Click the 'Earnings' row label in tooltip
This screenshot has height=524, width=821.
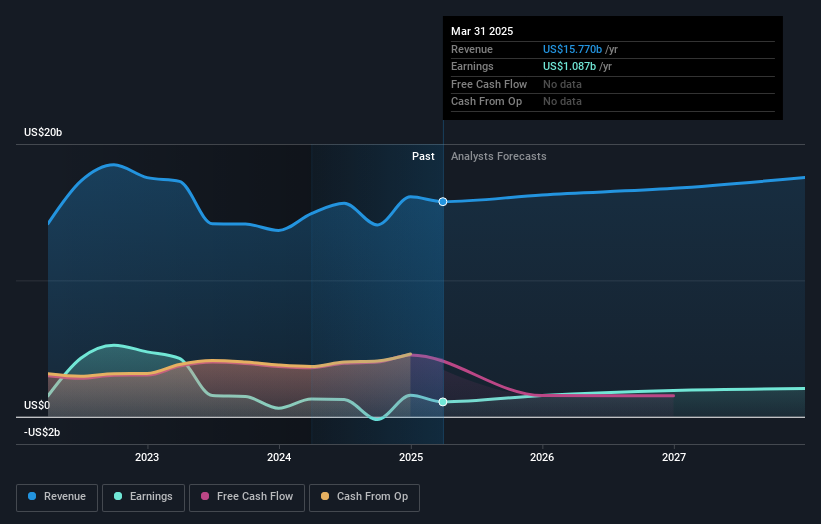coord(472,66)
